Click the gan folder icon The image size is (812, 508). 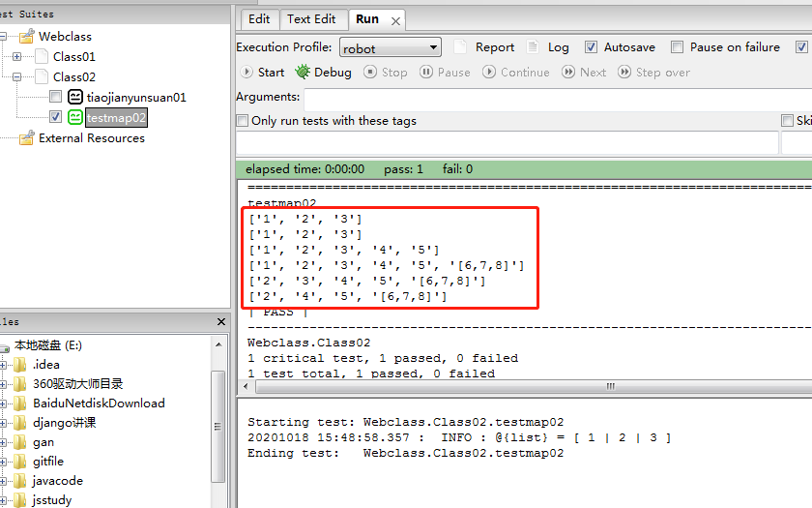(x=19, y=442)
